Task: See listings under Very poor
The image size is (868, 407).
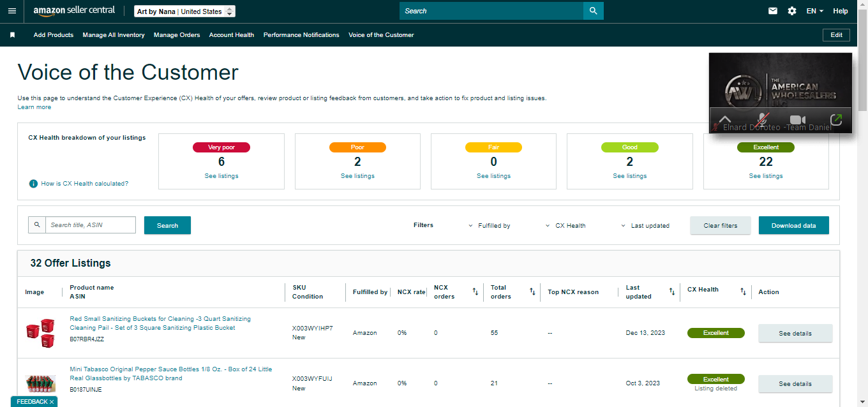Action: 221,176
